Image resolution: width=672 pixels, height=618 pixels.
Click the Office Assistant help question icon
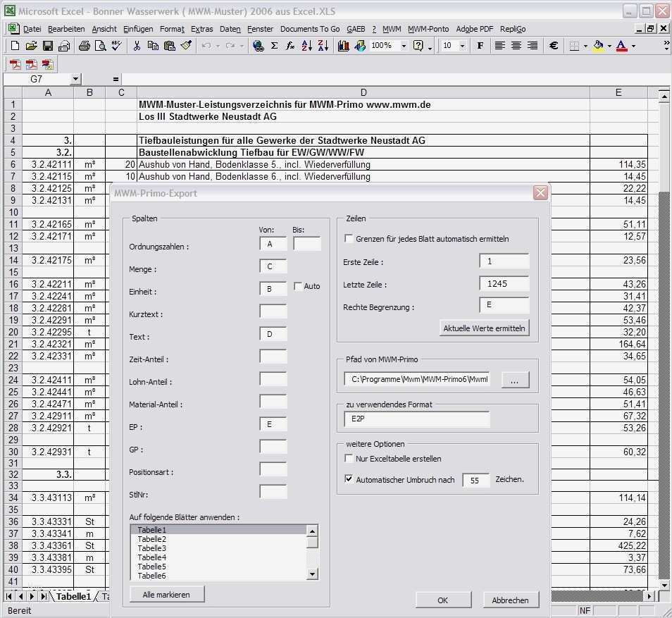click(418, 46)
